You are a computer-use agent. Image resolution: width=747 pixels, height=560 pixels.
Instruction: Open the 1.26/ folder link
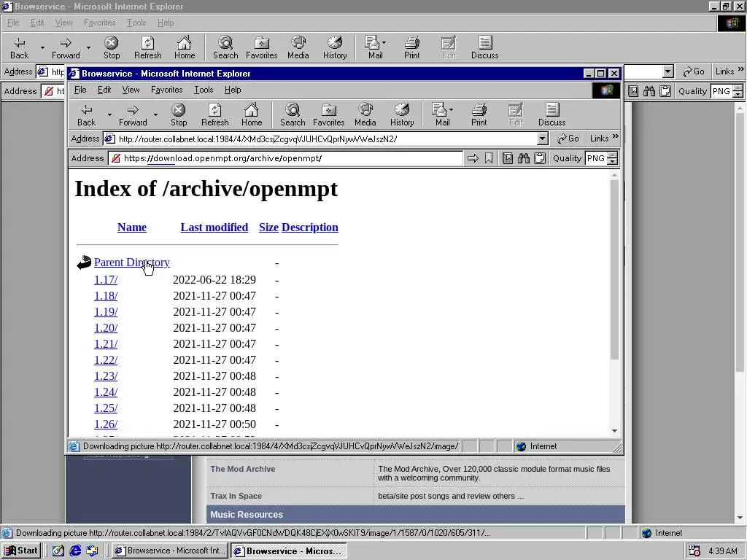[106, 424]
